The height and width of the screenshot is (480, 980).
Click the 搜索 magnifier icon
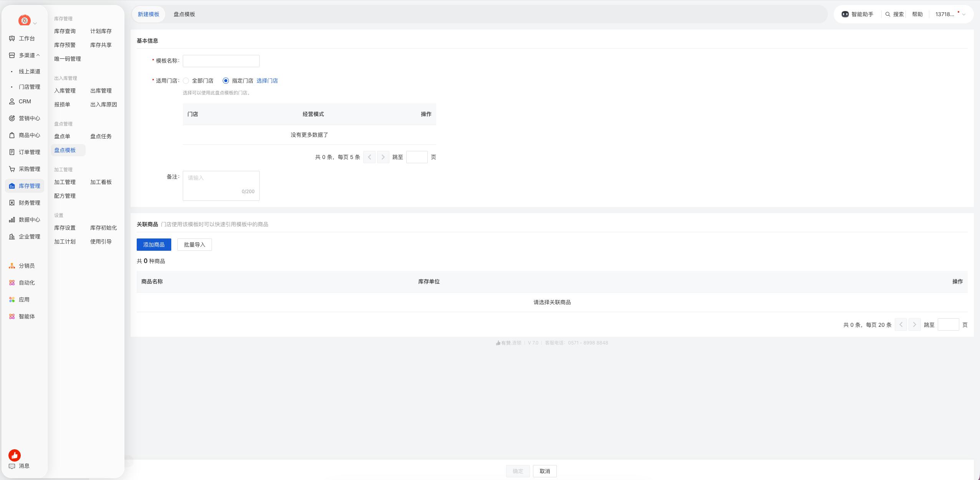pyautogui.click(x=887, y=14)
